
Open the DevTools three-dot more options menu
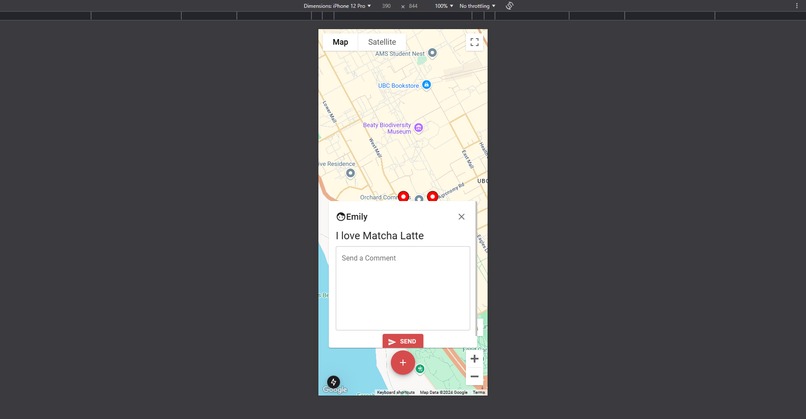(797, 6)
